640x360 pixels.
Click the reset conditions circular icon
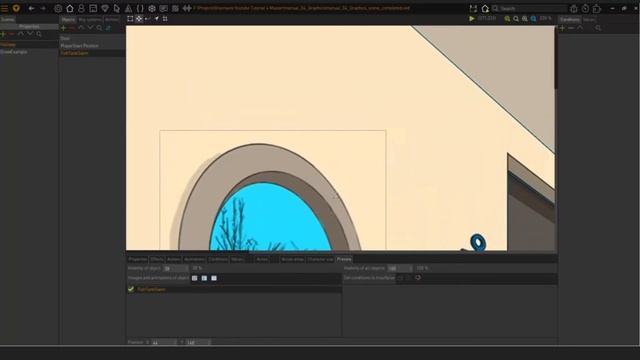pos(418,278)
